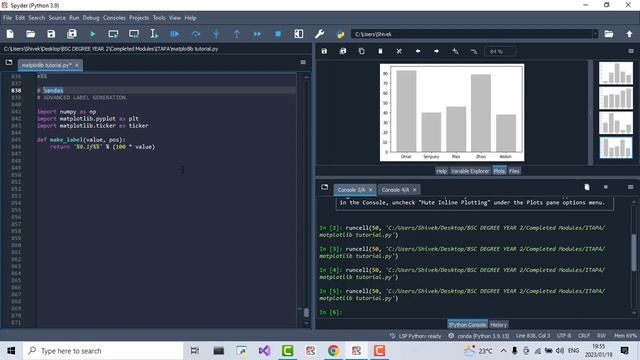
Task: Debug step into function icon
Action: pos(216,34)
